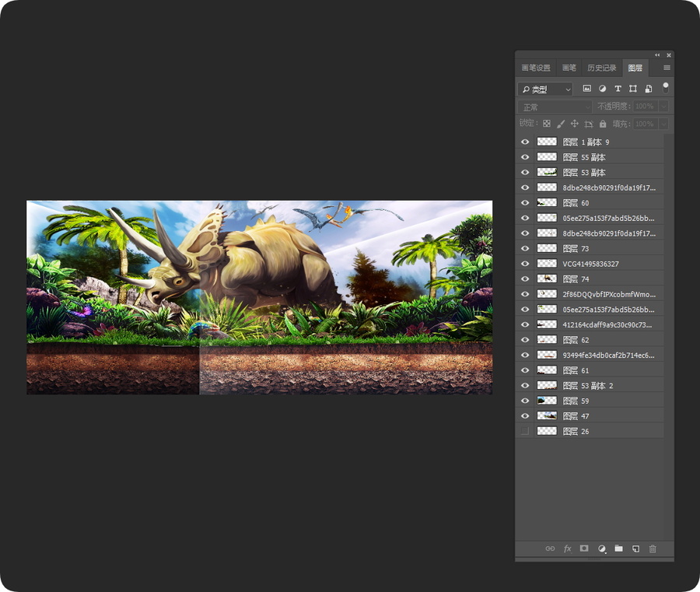
Task: Collapse the panel with the double-arrow icon
Action: pyautogui.click(x=657, y=55)
